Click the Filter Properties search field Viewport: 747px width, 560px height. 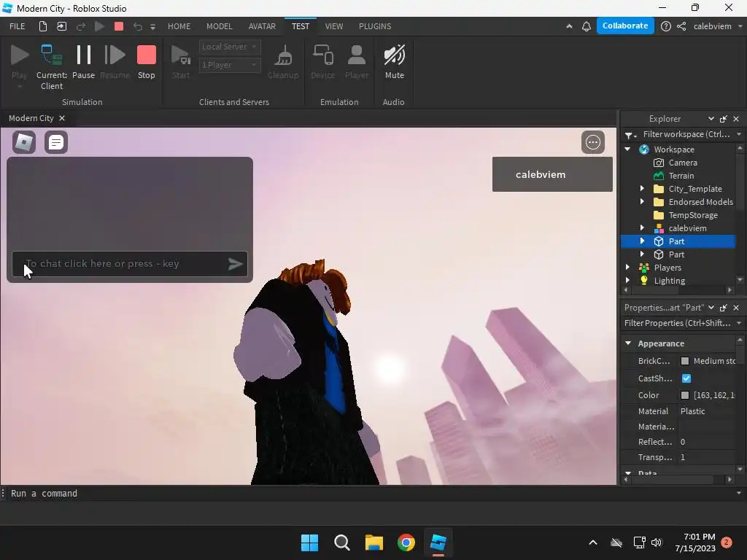pos(678,323)
